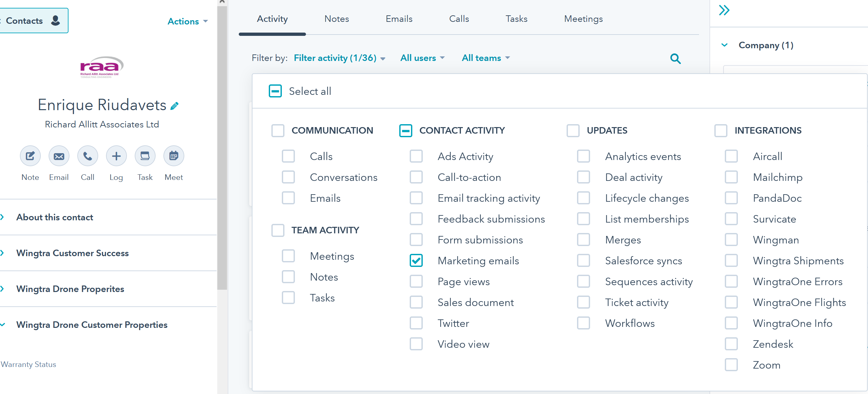Click the Email envelope icon

pyautogui.click(x=59, y=156)
